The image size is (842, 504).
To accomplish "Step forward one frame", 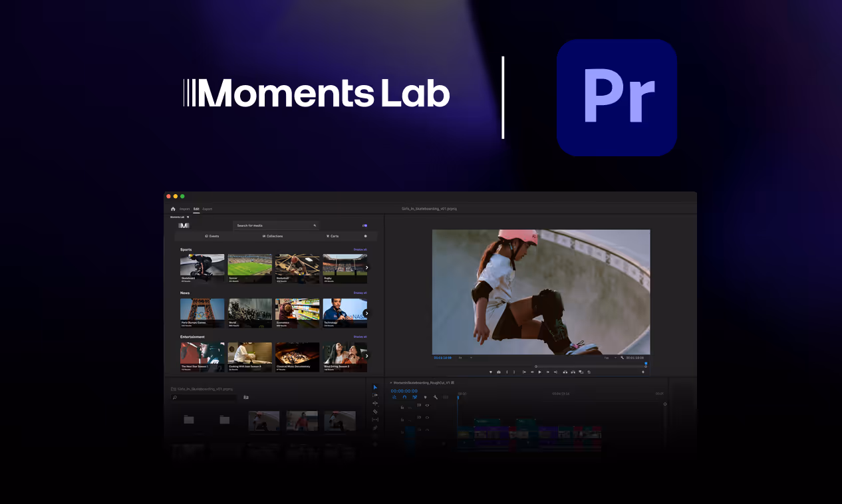I will 548,372.
